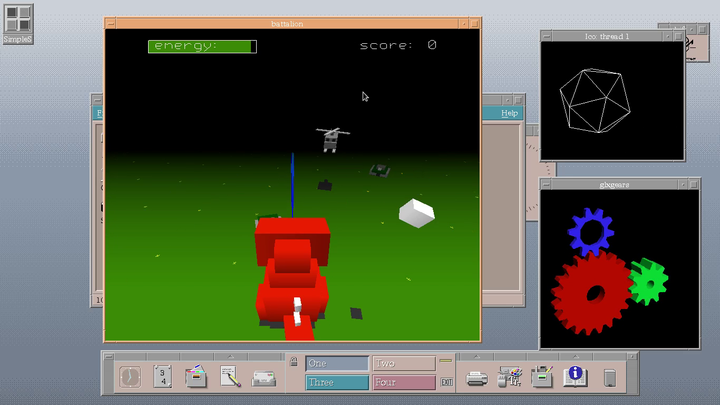Click the Trash can panel icon
Viewport: 720px width, 405px height.
tap(609, 377)
